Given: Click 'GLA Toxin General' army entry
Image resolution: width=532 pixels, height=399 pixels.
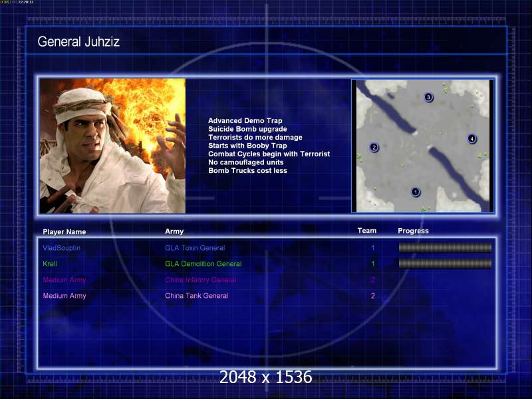Looking at the screenshot, I should point(195,248).
